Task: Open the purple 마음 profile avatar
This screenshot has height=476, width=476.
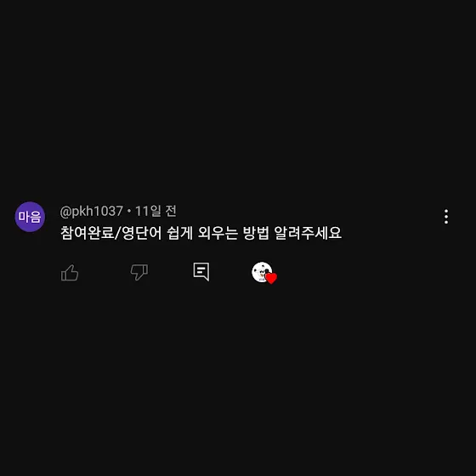Action: [30, 217]
